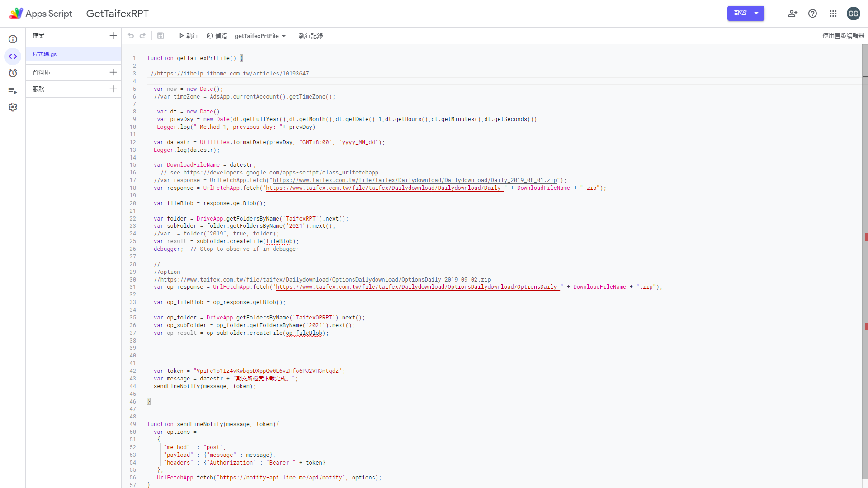Expand the getTaifexPrtFile function dropdown

(x=284, y=36)
